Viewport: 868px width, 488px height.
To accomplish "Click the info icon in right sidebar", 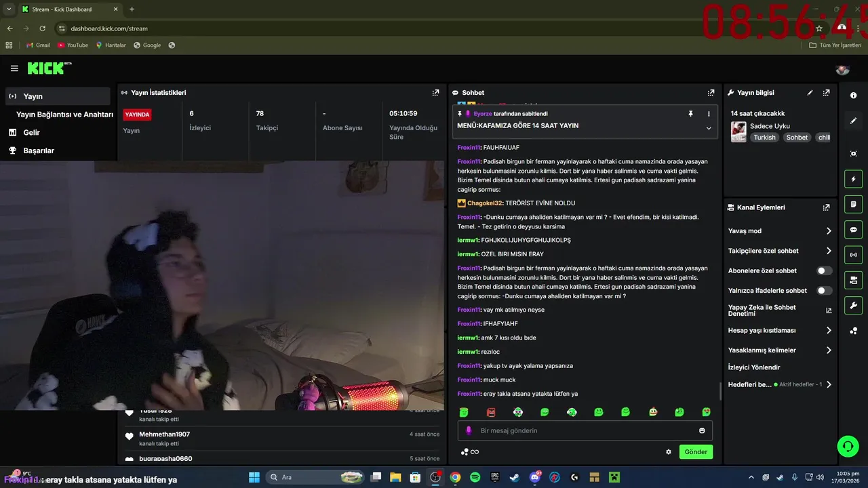I will point(853,96).
